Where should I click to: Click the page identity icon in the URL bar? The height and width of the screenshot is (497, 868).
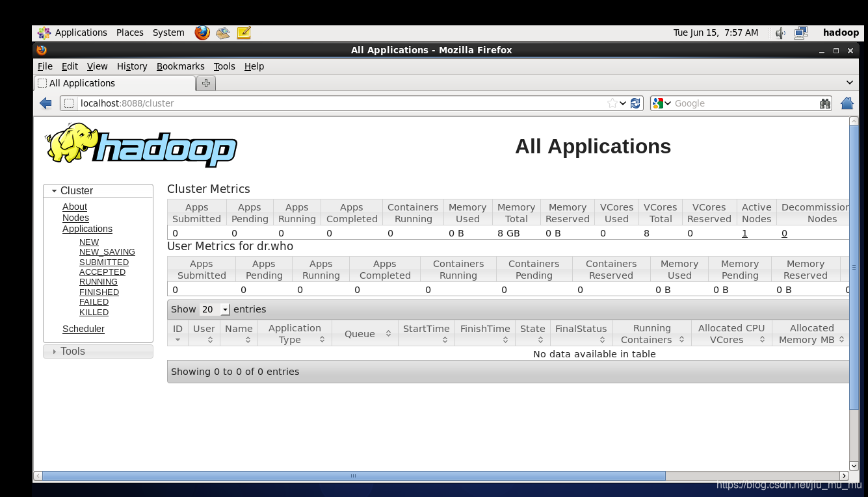69,103
